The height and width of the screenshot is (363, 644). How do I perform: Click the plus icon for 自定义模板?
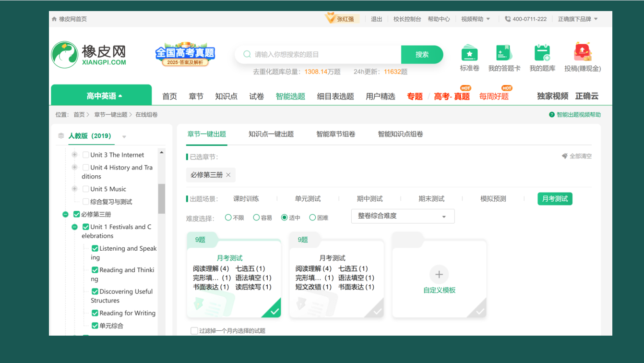(x=439, y=274)
